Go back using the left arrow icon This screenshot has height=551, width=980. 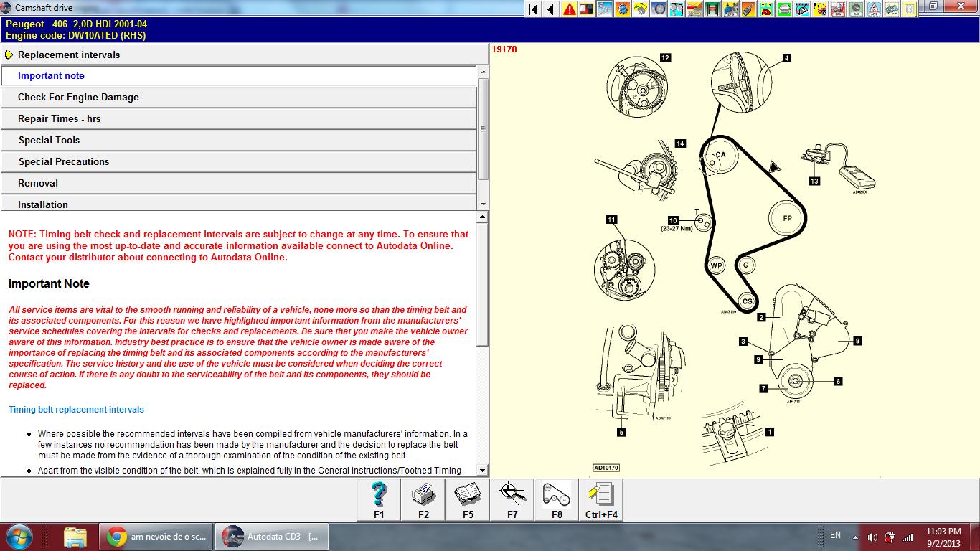(550, 9)
